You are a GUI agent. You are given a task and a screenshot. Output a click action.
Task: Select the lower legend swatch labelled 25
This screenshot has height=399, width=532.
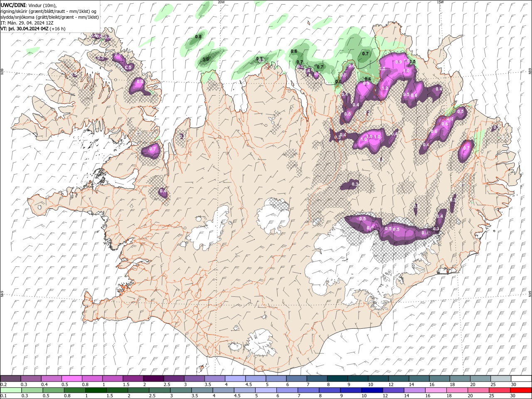[499, 390]
